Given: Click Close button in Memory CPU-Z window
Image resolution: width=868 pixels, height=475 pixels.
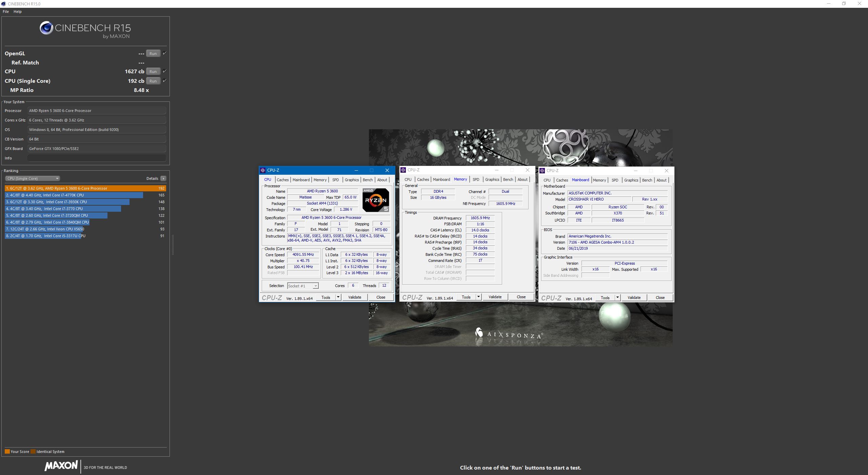Looking at the screenshot, I should pos(521,297).
